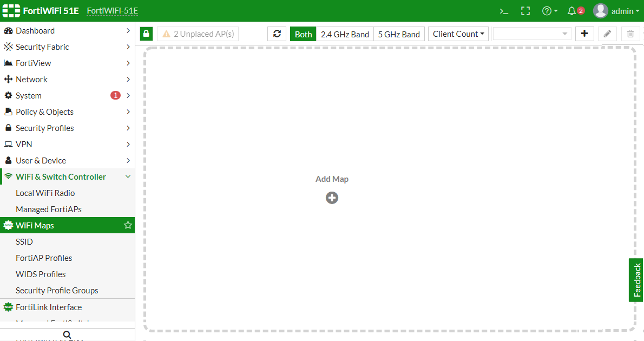Screen dimensions: 644x341
Task: Click the pencil edit map icon
Action: [x=607, y=34]
